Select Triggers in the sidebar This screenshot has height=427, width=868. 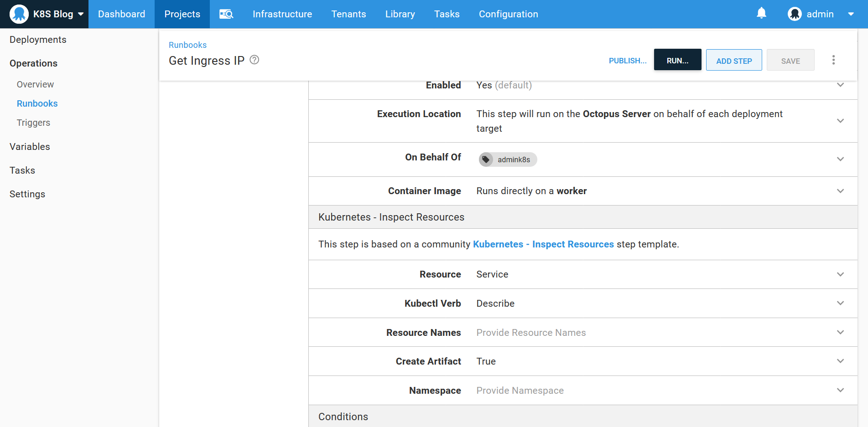click(x=33, y=123)
